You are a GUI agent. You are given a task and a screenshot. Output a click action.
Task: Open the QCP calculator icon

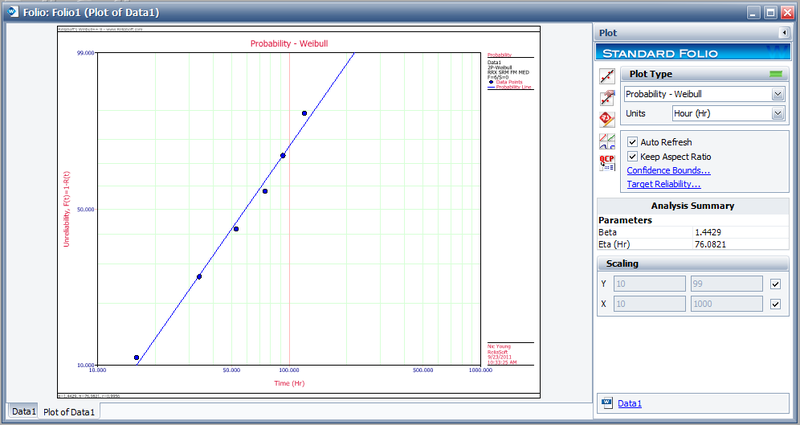click(x=607, y=163)
